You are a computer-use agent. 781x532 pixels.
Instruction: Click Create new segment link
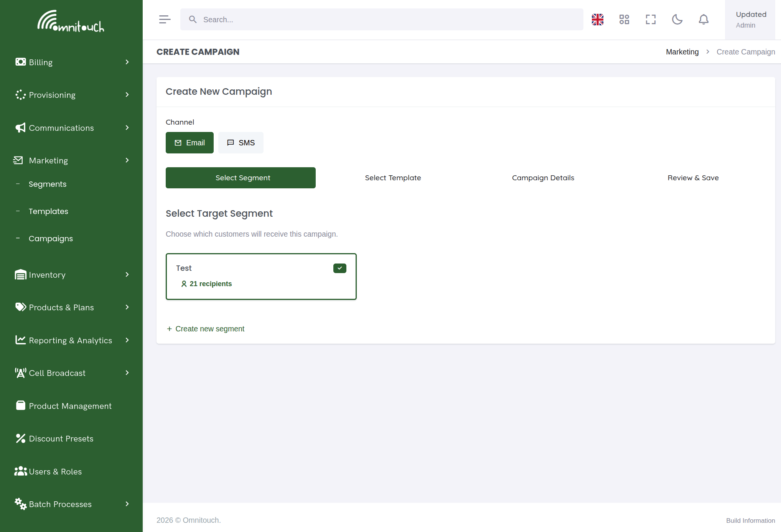(x=206, y=329)
